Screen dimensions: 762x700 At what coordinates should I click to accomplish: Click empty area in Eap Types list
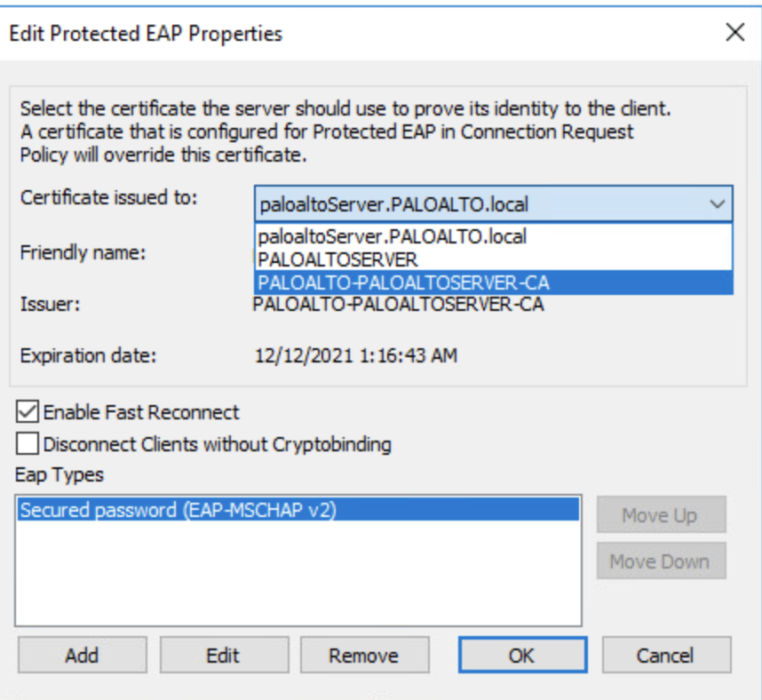tap(298, 577)
